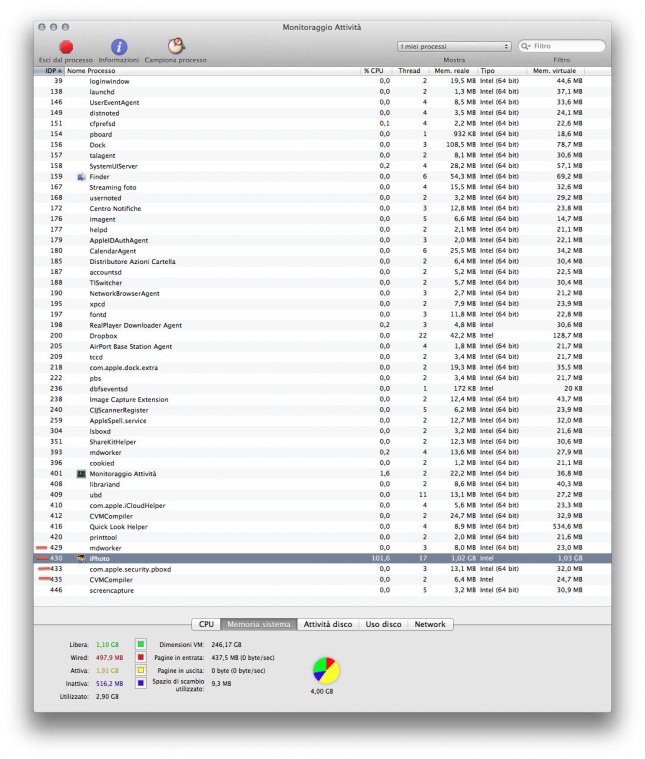Select the loginwindow process row

(x=322, y=81)
